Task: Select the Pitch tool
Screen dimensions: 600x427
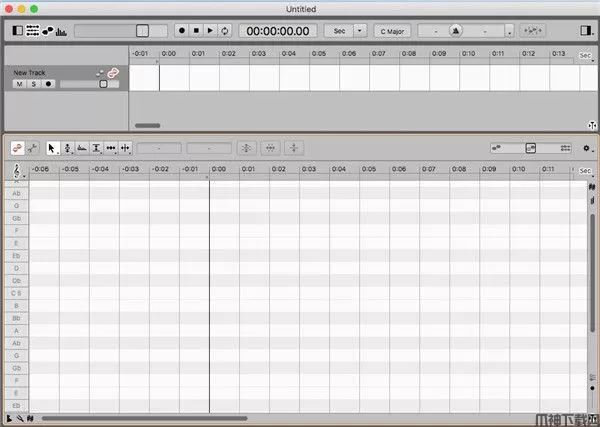Action: coord(67,148)
